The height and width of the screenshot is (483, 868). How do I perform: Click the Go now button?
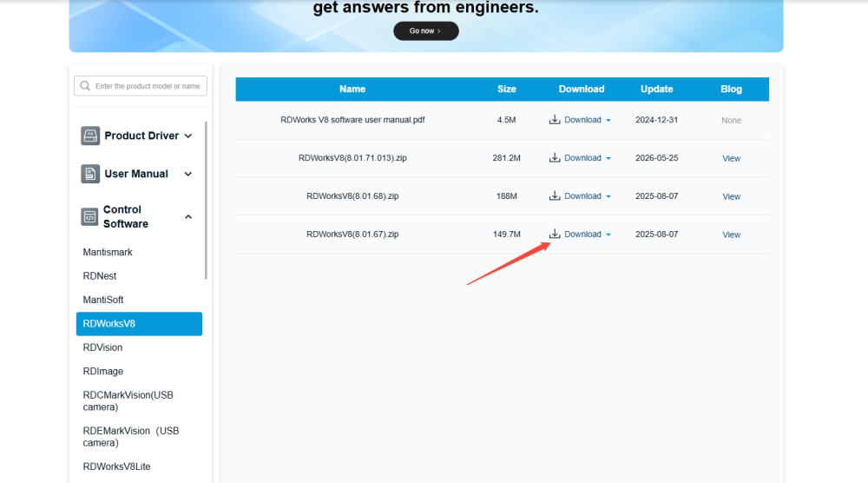pyautogui.click(x=425, y=31)
